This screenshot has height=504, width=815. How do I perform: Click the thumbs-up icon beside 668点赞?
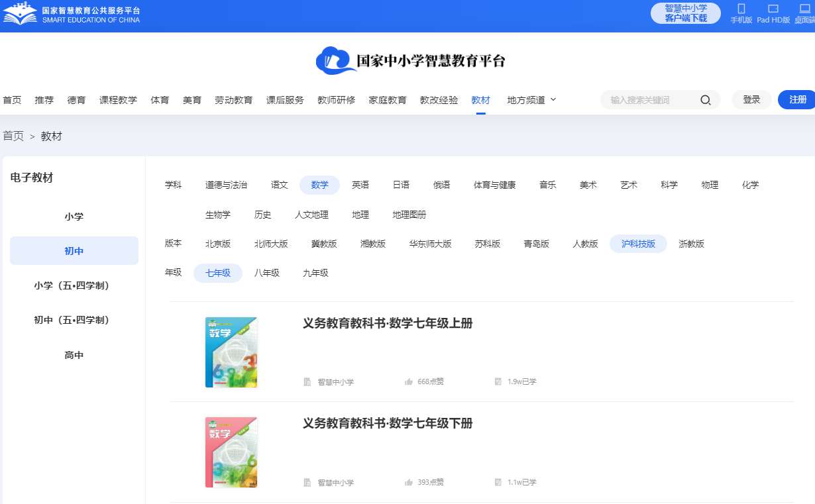pyautogui.click(x=409, y=381)
